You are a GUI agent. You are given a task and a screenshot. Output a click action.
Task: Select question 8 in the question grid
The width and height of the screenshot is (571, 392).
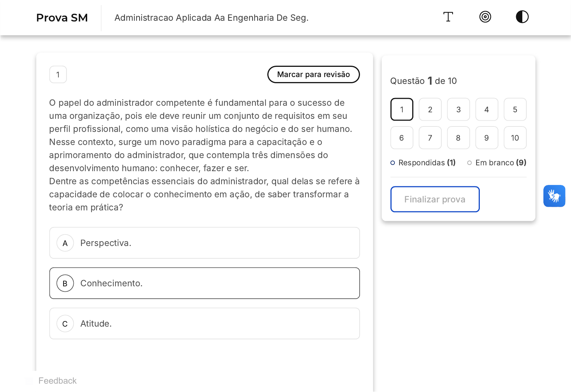pos(458,138)
